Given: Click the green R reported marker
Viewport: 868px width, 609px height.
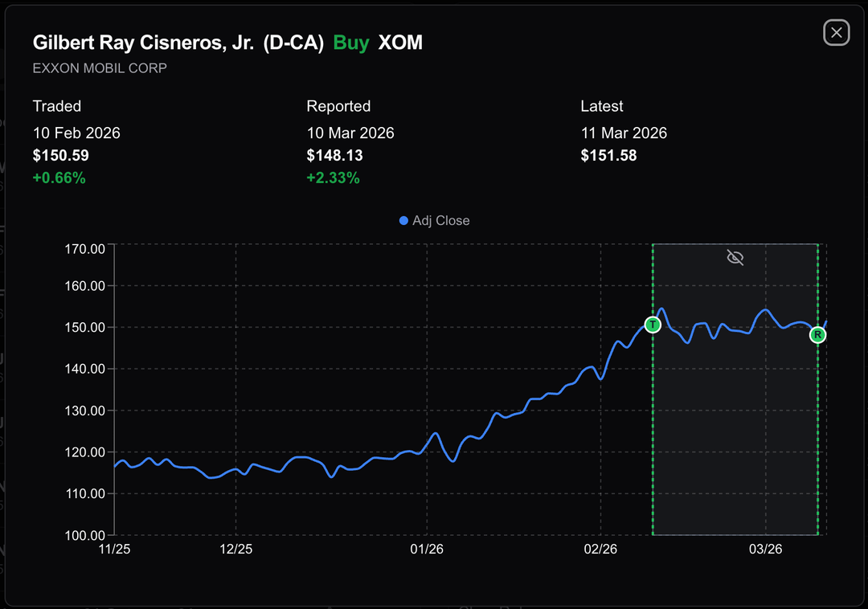Looking at the screenshot, I should 817,335.
